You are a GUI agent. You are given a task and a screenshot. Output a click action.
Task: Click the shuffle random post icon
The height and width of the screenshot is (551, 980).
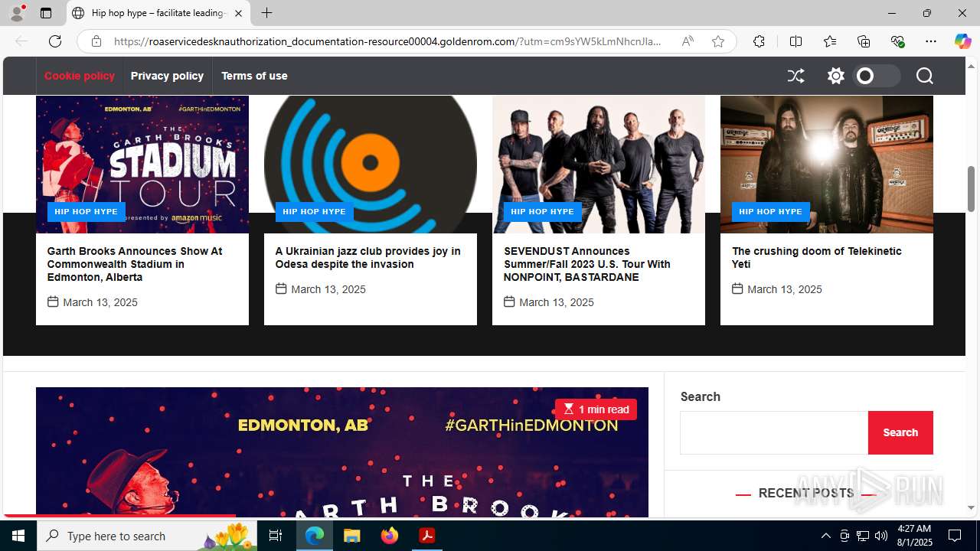[795, 76]
